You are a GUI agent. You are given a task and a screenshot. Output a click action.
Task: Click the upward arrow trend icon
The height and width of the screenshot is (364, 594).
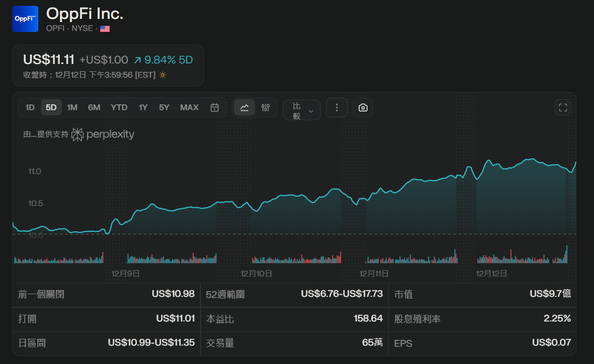(137, 60)
